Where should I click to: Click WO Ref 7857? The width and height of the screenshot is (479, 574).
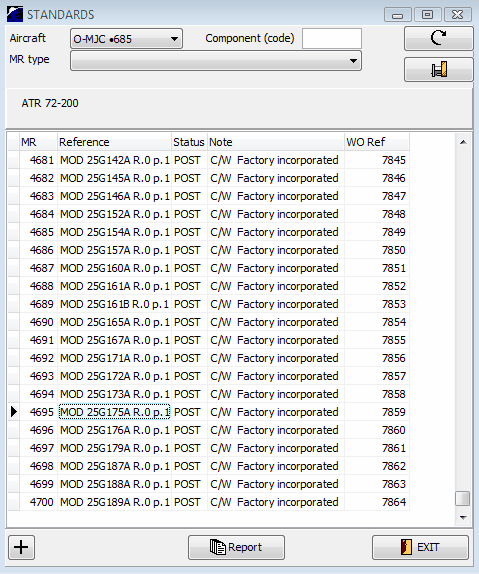coord(377,376)
